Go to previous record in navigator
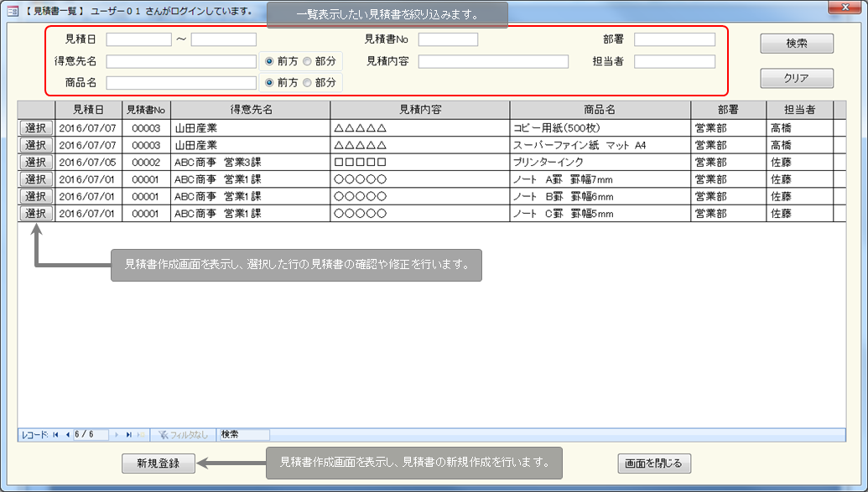Viewport: 868px width, 492px height. pyautogui.click(x=67, y=435)
